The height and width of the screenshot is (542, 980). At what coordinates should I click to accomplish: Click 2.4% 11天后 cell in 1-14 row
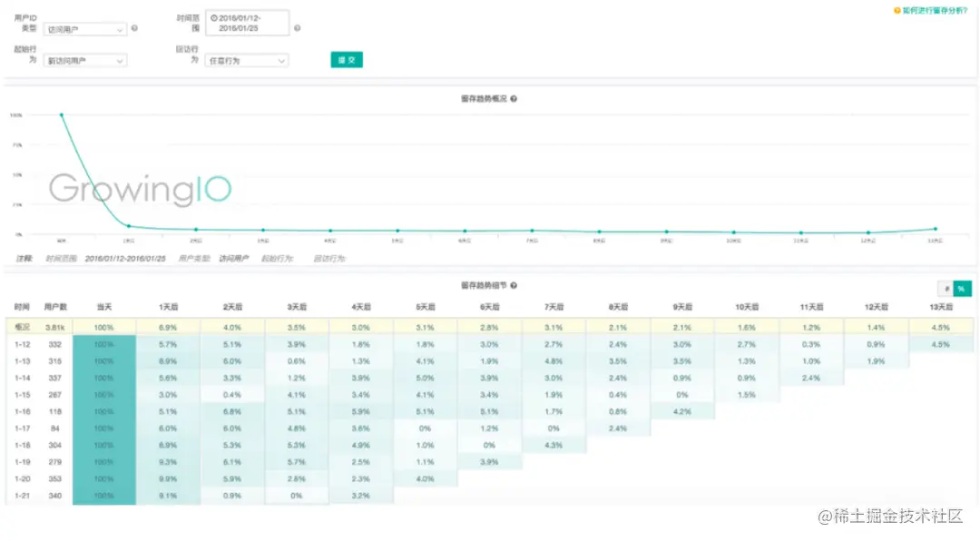(x=811, y=379)
